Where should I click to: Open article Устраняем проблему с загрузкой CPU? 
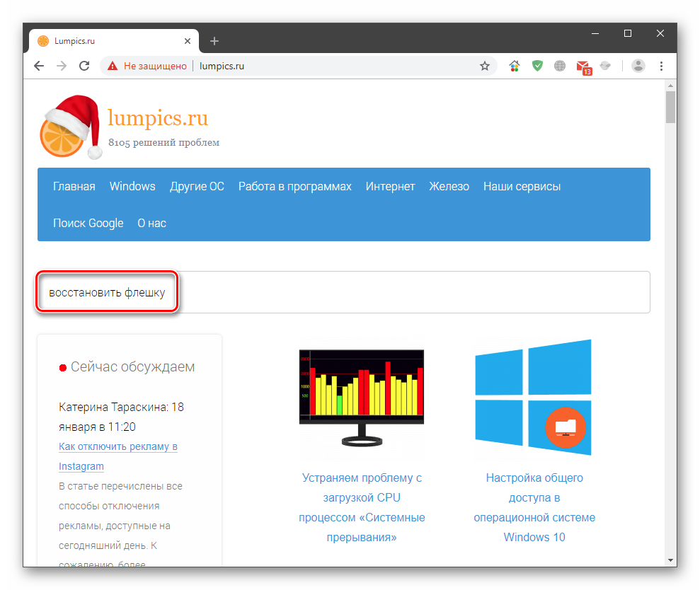pos(362,507)
